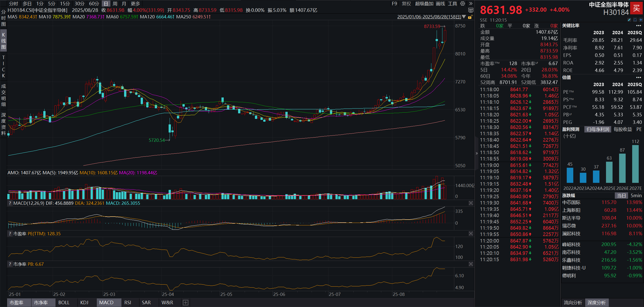
Task: Click the red 买 buy button
Action: click(x=636, y=8)
